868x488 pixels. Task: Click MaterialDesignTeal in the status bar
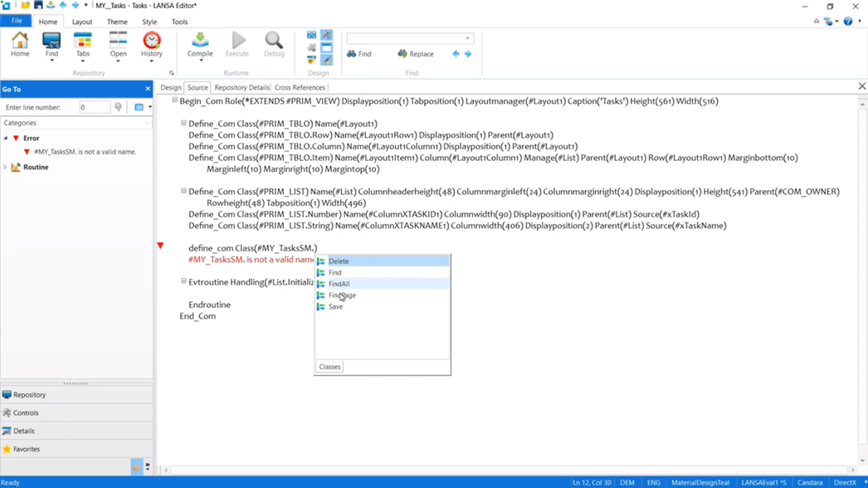coord(700,482)
